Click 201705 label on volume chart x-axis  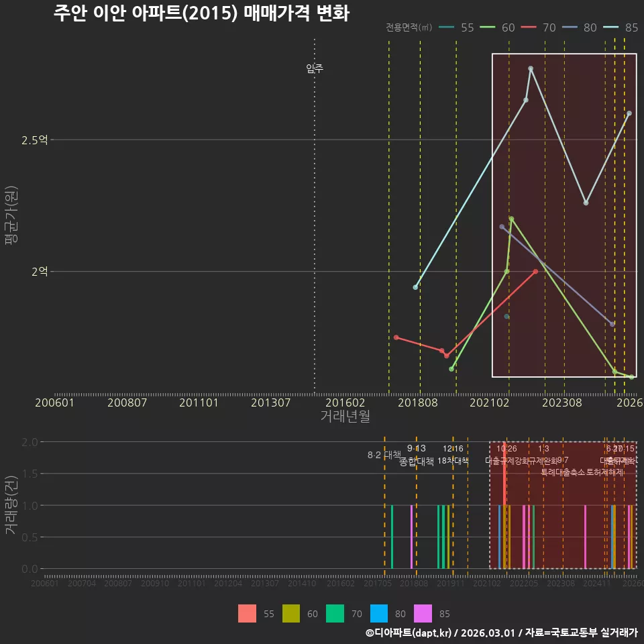pyautogui.click(x=378, y=583)
